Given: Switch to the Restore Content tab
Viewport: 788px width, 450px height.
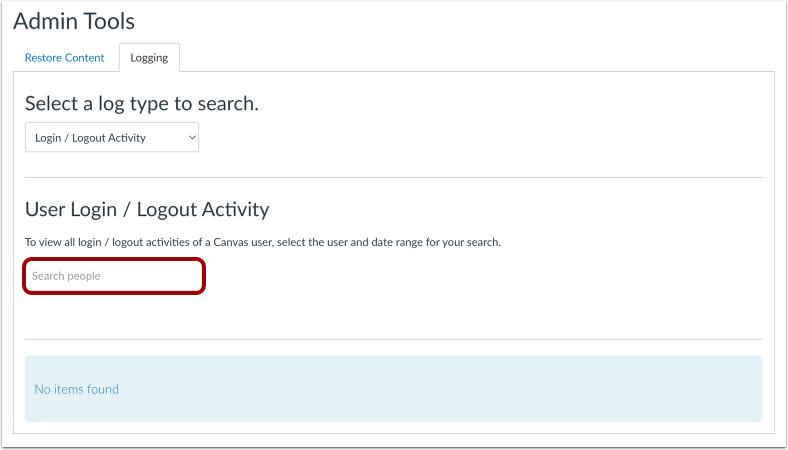Looking at the screenshot, I should (64, 58).
